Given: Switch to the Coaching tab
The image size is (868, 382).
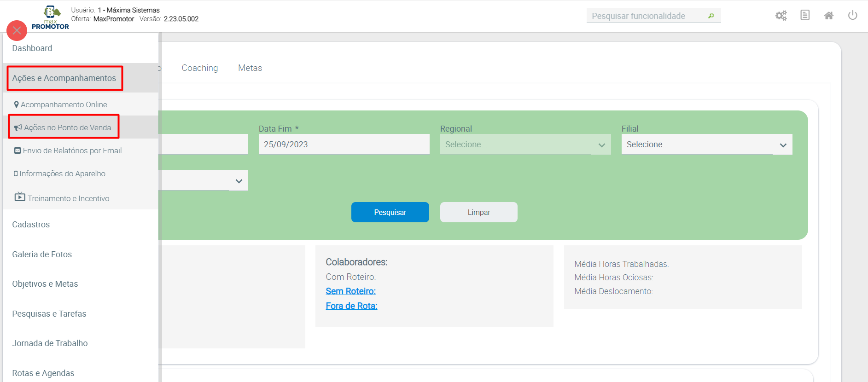Looking at the screenshot, I should 200,68.
